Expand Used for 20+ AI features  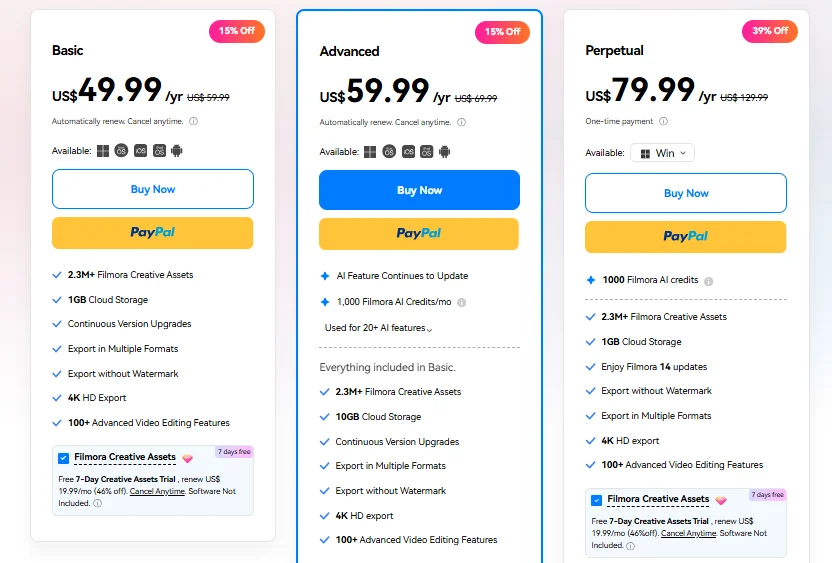pos(378,328)
